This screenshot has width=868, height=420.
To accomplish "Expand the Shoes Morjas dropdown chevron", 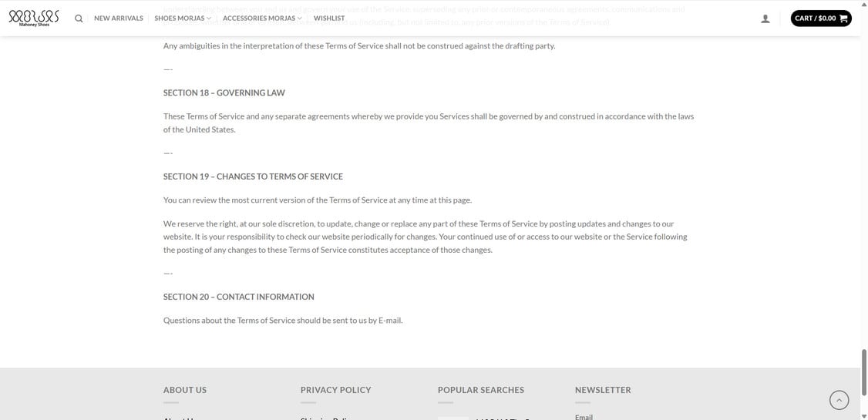I will pyautogui.click(x=209, y=18).
